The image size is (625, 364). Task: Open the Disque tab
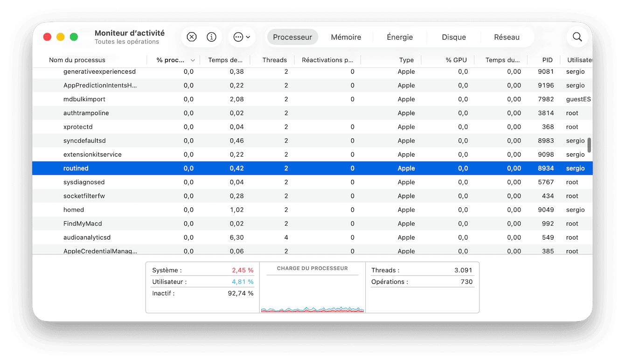(454, 37)
